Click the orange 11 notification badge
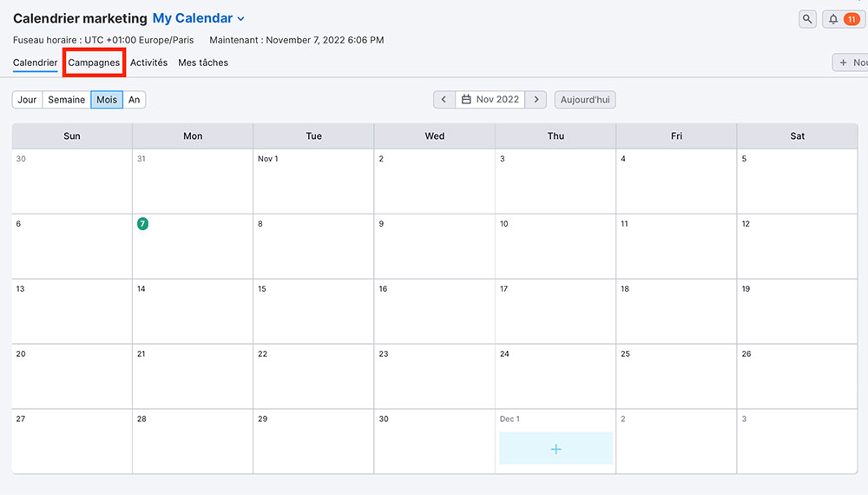Image resolution: width=868 pixels, height=495 pixels. [852, 19]
